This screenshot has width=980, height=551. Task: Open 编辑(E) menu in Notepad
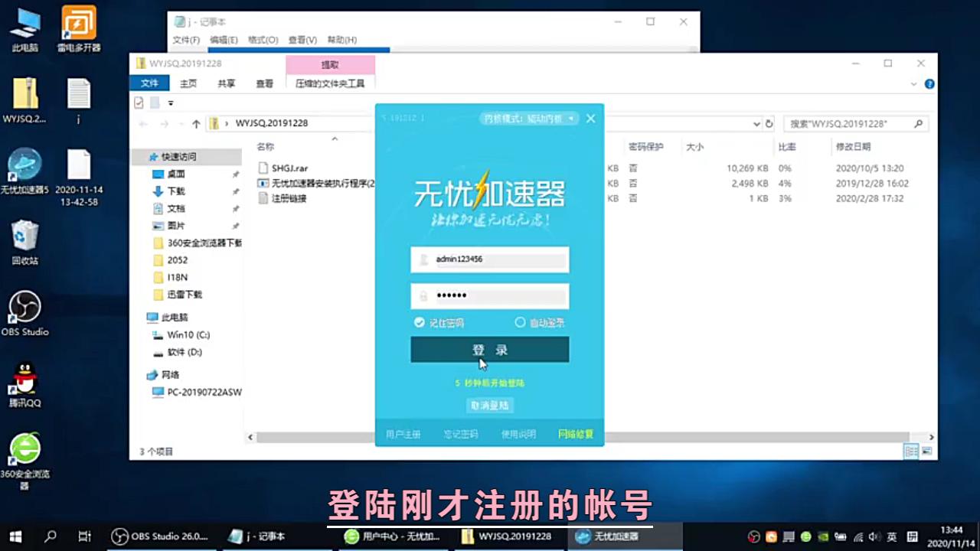[x=224, y=40]
